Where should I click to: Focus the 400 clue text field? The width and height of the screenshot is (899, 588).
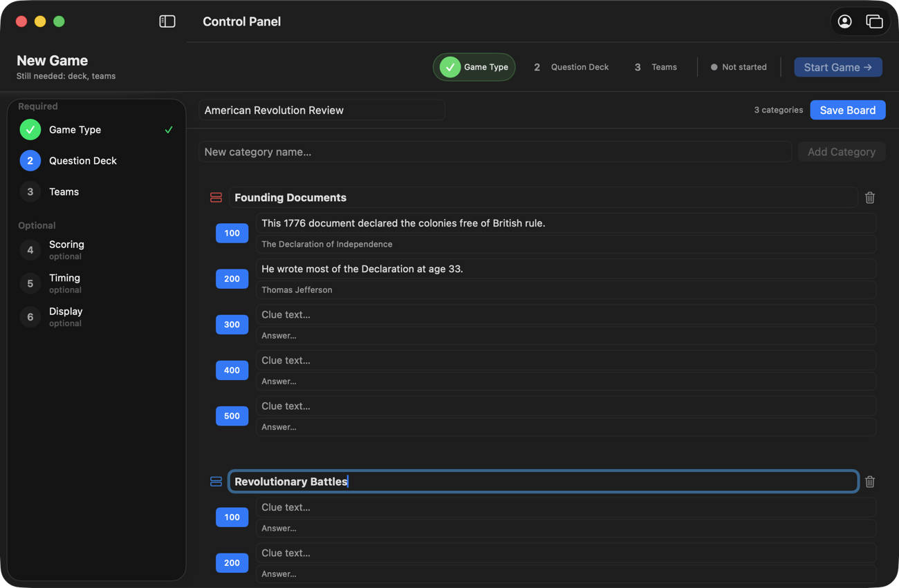coord(566,360)
